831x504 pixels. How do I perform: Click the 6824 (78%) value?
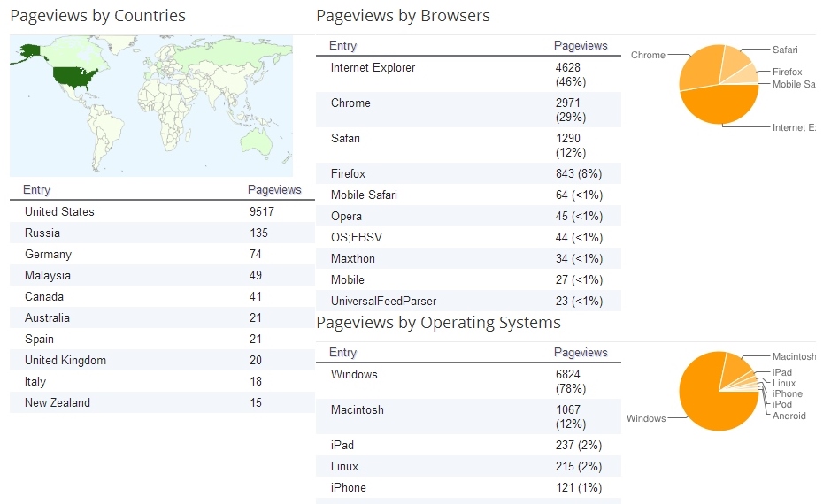click(571, 381)
